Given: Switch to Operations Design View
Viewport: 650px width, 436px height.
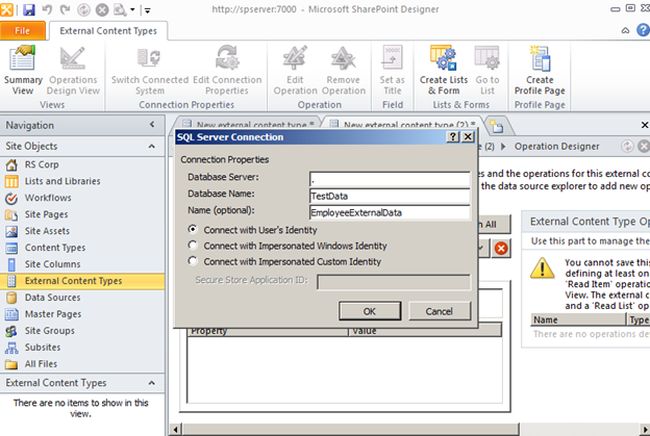Looking at the screenshot, I should tap(73, 70).
